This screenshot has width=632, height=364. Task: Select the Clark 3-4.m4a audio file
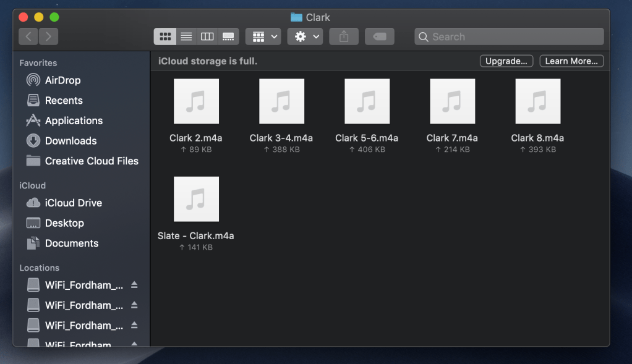[281, 101]
